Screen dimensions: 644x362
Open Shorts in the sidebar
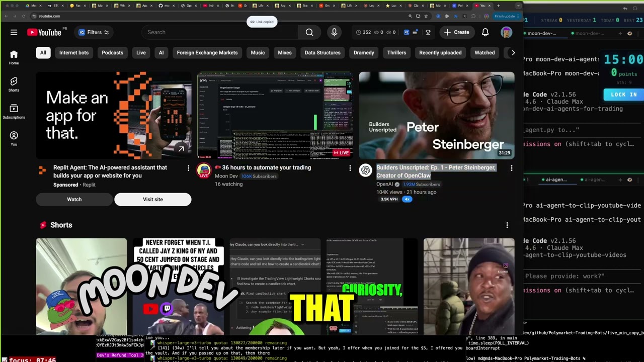14,84
